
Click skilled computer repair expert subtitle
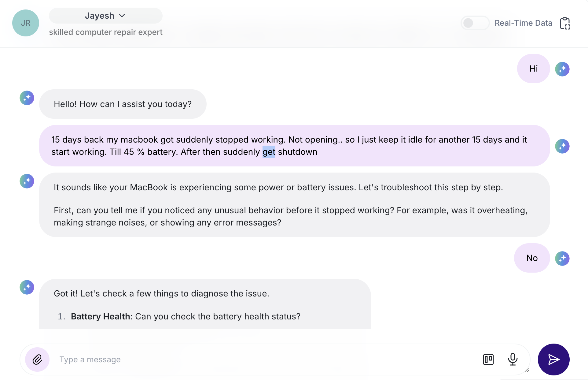[x=105, y=32]
